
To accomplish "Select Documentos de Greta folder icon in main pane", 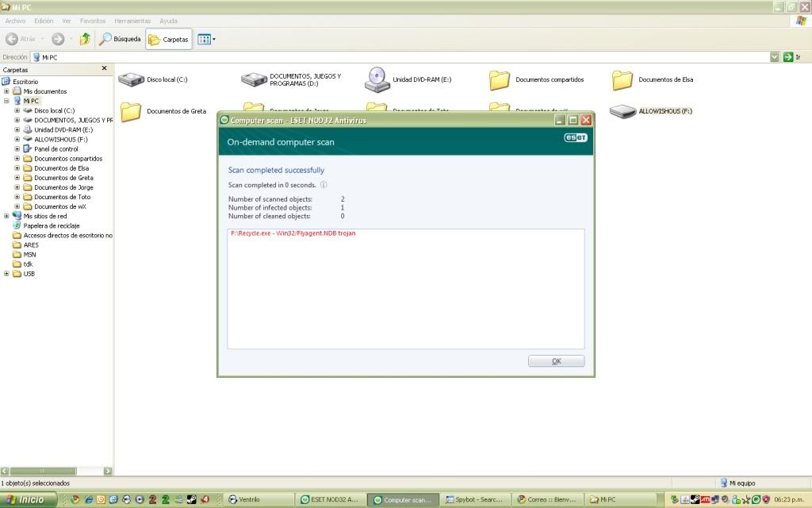I will coord(131,111).
